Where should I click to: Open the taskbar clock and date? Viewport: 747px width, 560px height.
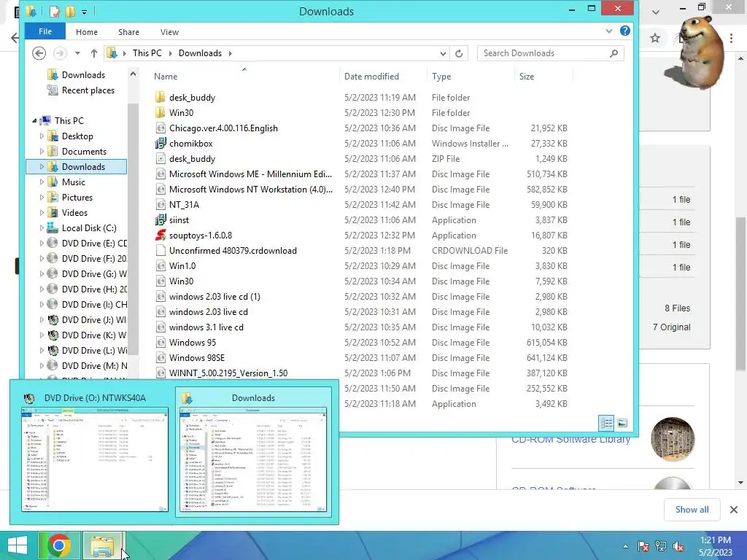[x=716, y=546]
